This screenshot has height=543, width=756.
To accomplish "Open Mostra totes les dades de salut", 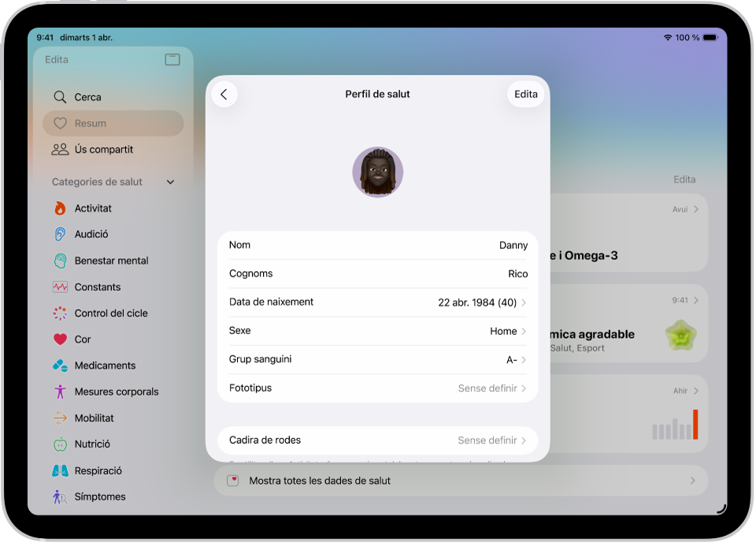I will click(x=461, y=481).
